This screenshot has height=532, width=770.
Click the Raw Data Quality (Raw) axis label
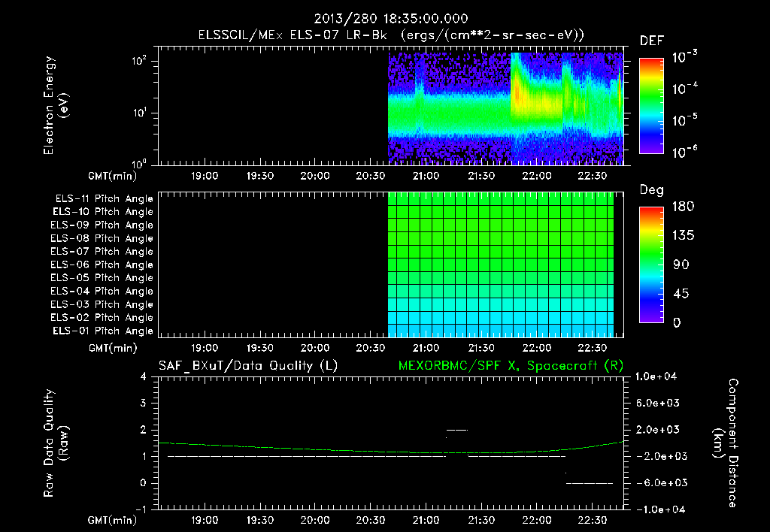[x=55, y=443]
